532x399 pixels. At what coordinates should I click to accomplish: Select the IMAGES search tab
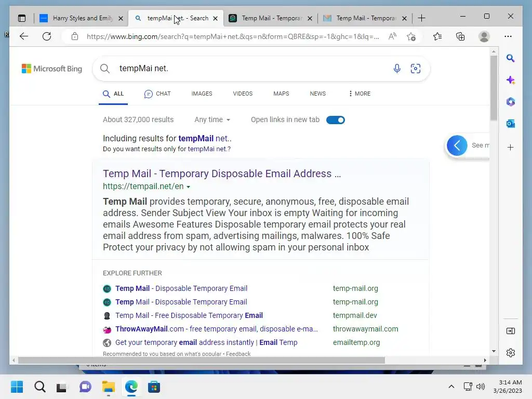(202, 94)
